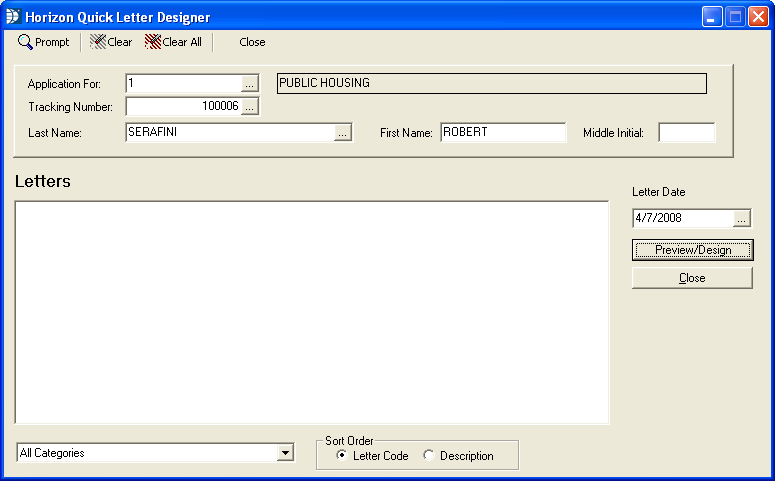The height and width of the screenshot is (481, 775).
Task: Click the First Name field containing ROBERT
Action: [502, 133]
